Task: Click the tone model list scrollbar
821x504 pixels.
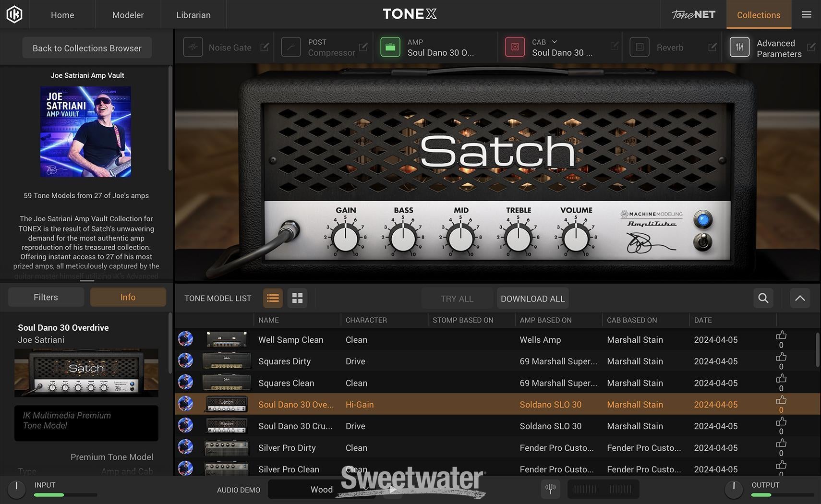Action: coord(817,349)
